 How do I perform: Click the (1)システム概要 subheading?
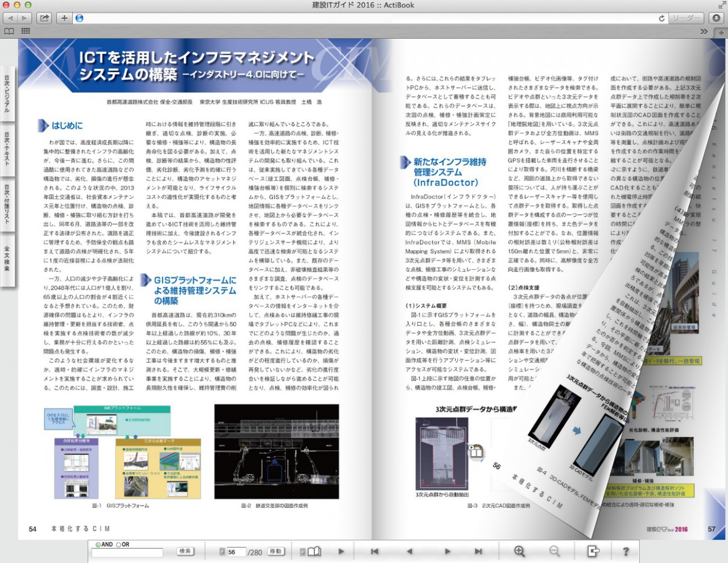tap(426, 305)
